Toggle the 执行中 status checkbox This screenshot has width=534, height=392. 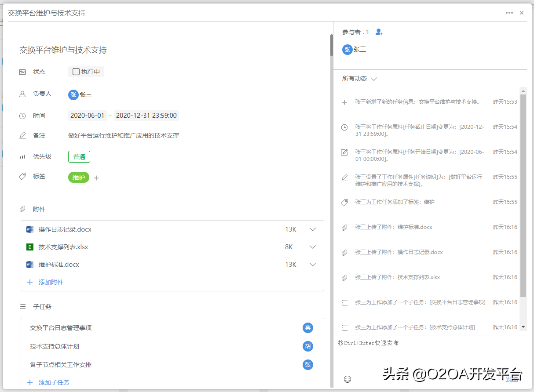(x=76, y=72)
